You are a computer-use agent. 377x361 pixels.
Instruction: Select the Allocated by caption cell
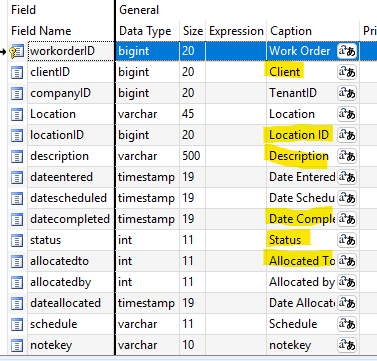[x=302, y=282]
